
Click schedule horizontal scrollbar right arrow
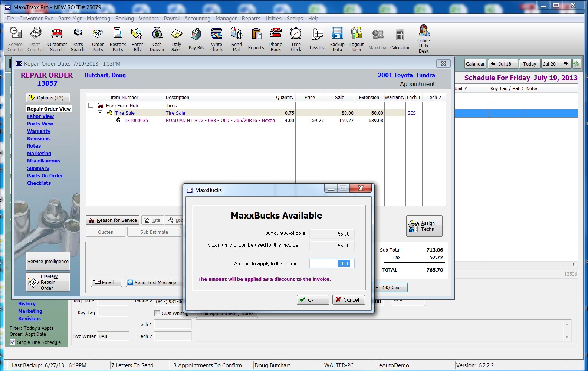(x=574, y=265)
